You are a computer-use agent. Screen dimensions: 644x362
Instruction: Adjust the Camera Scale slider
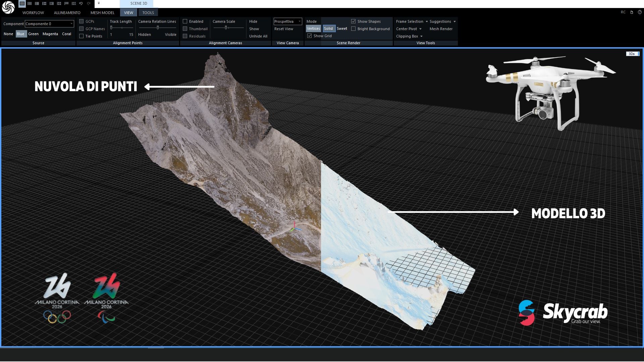226,27
